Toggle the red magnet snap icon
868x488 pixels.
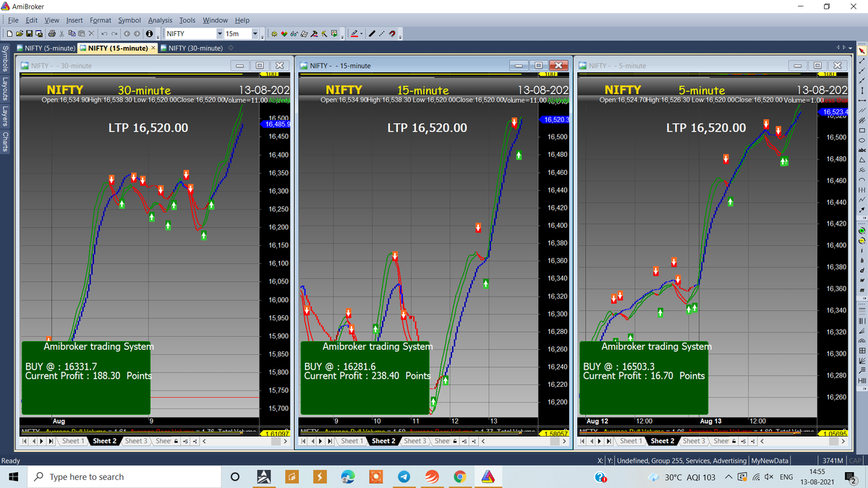click(392, 33)
